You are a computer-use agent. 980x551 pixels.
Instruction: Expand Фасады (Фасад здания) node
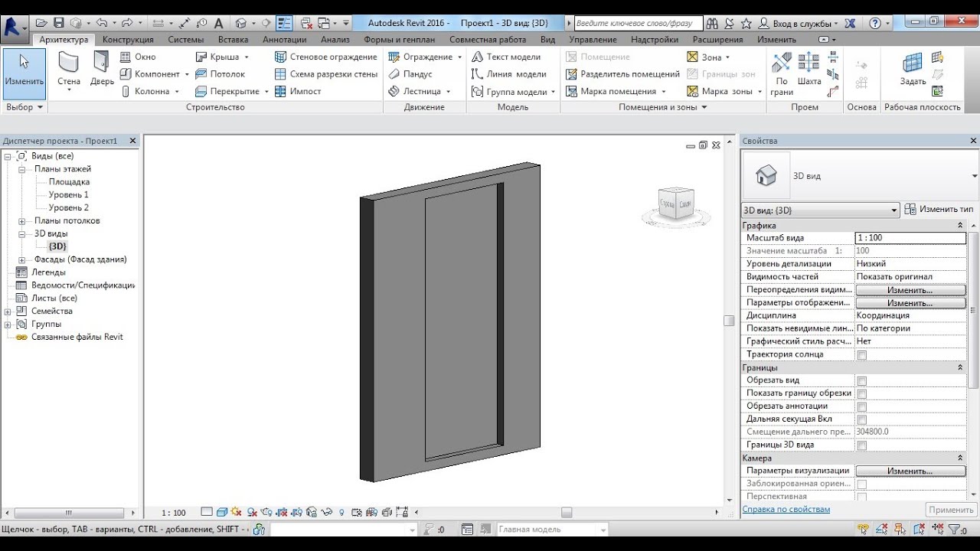pos(22,260)
